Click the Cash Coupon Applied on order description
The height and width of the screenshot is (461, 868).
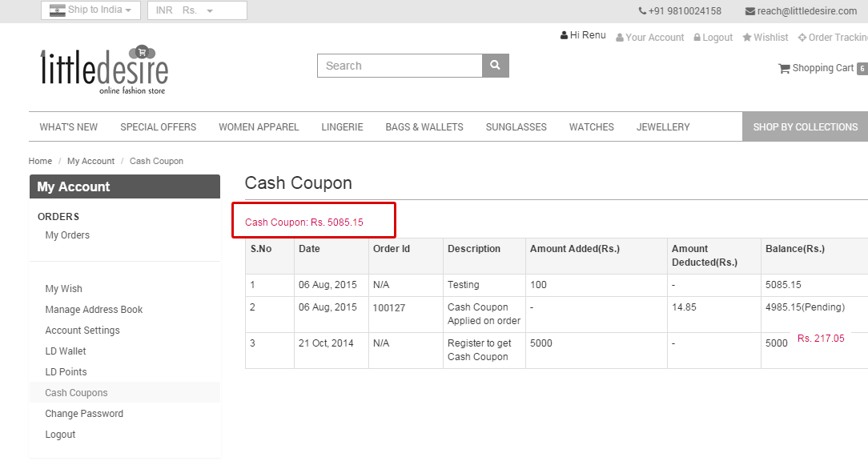click(484, 314)
